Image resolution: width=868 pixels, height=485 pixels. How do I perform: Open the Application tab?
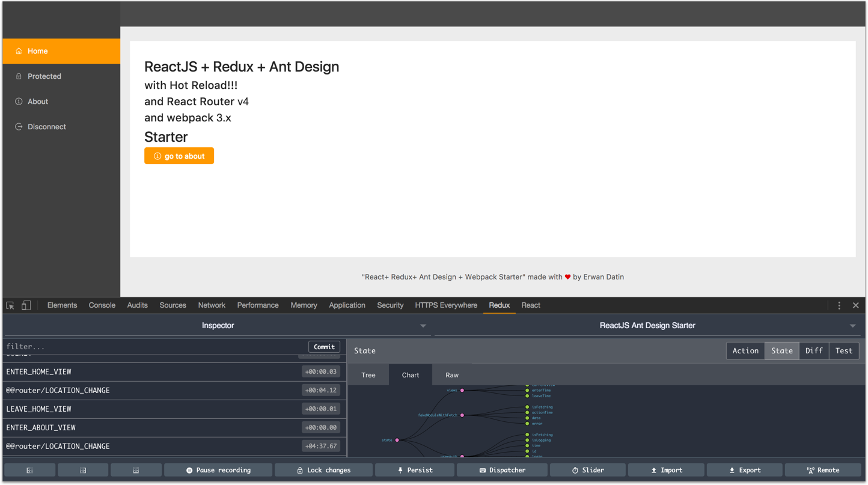(347, 305)
